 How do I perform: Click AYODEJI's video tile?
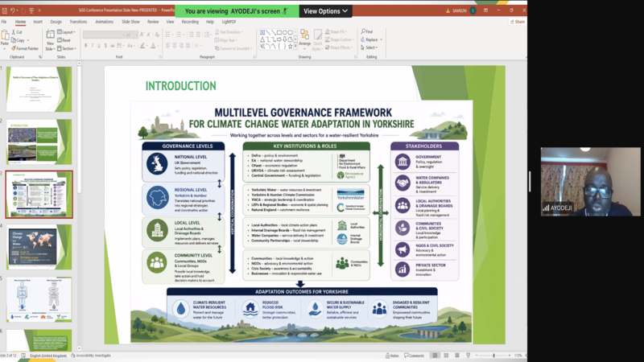[590, 182]
